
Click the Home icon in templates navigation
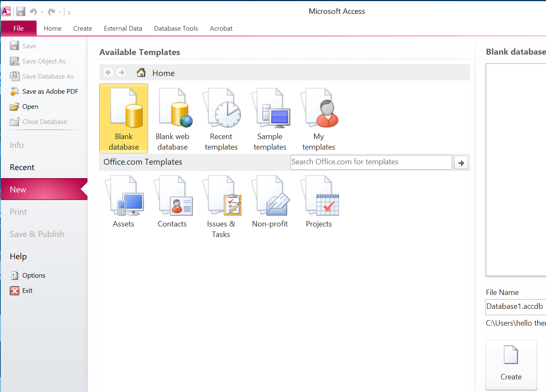click(x=141, y=73)
